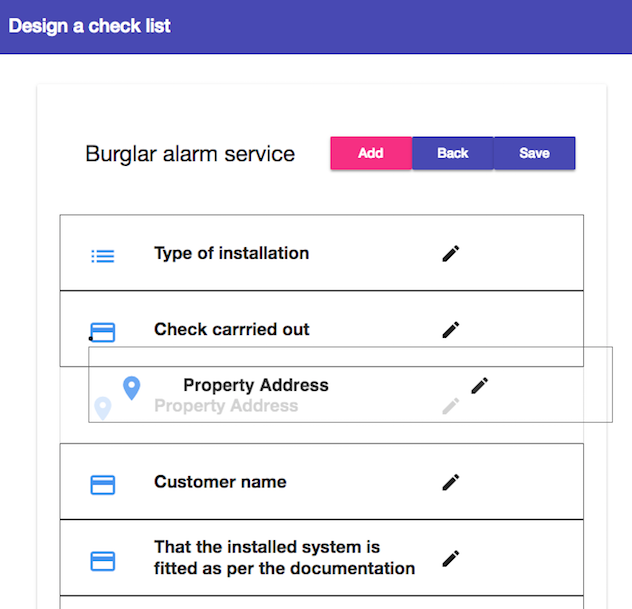Edit Type of installation with pencil icon
Image resolution: width=632 pixels, height=609 pixels.
[x=451, y=254]
